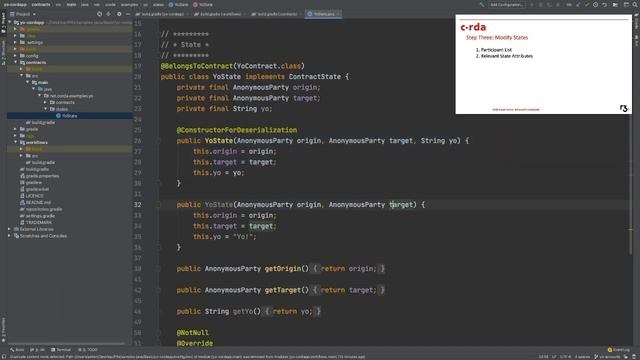The image size is (640, 360).
Task: Open Show History clock icon
Action: click(596, 4)
